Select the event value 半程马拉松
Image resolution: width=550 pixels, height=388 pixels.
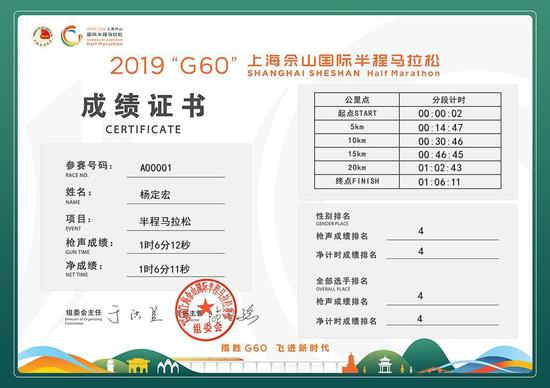(165, 221)
